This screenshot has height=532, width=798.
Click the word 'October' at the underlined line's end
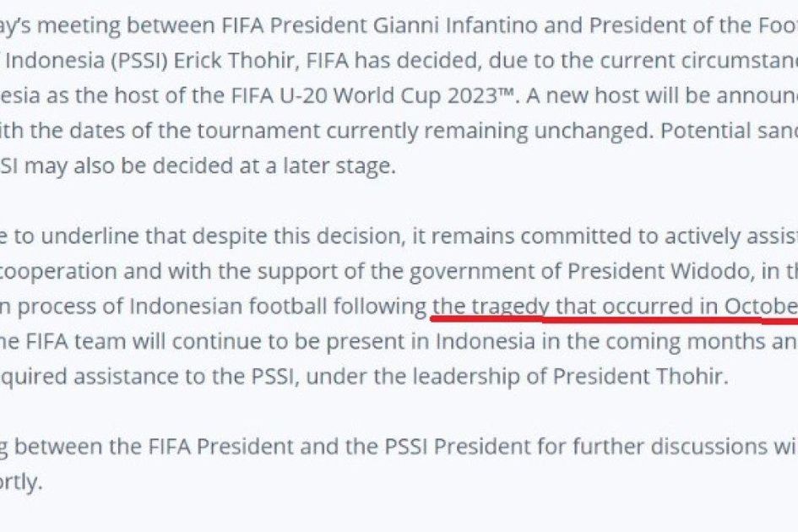coord(762,307)
